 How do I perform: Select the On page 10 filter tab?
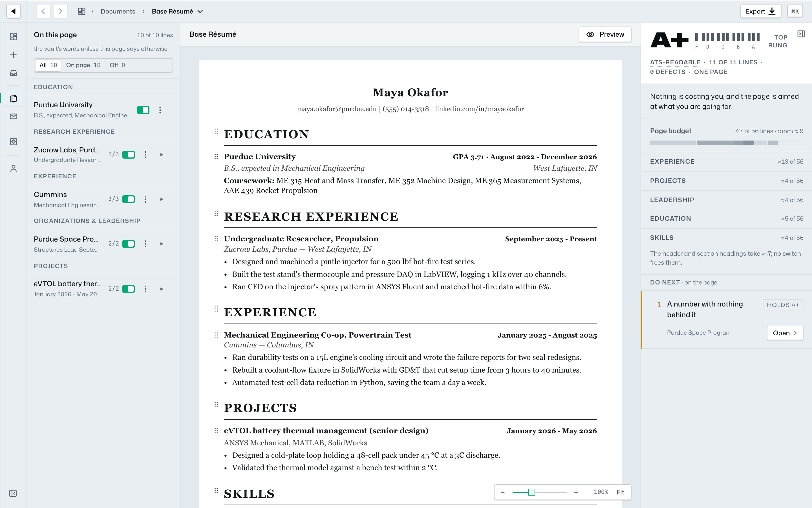pyautogui.click(x=83, y=65)
